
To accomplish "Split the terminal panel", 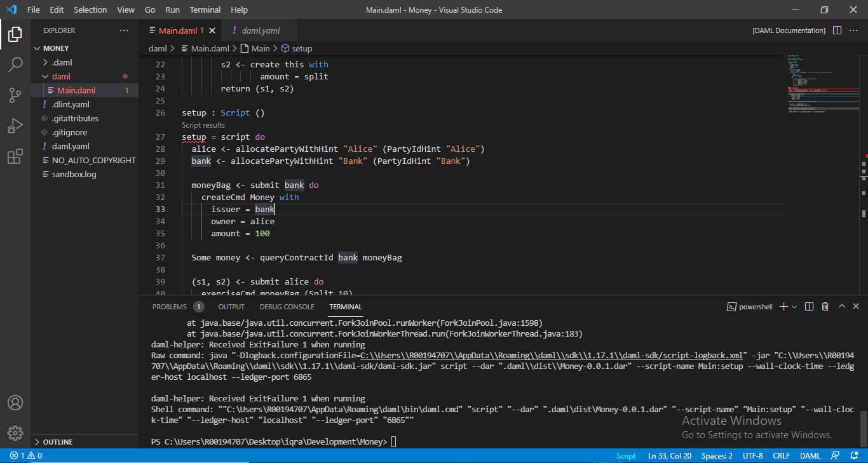I will [x=809, y=307].
